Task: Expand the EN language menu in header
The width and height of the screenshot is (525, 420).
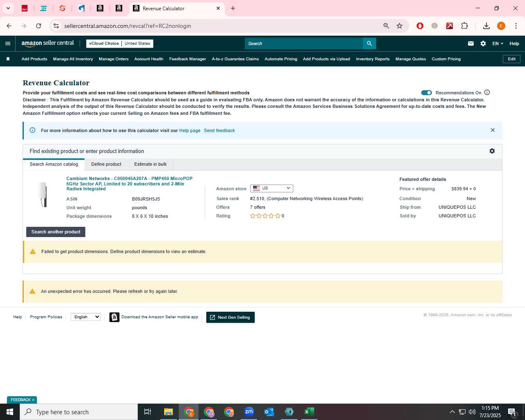Action: tap(498, 43)
